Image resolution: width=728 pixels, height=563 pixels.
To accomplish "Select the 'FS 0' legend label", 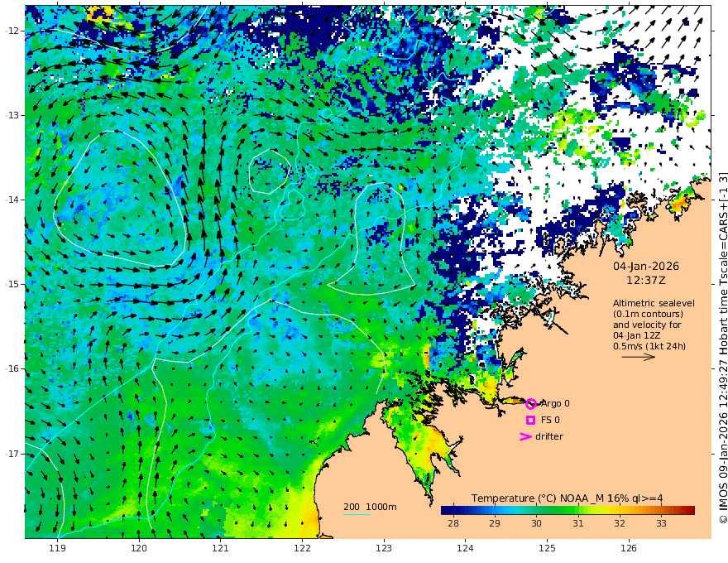I will [x=550, y=420].
